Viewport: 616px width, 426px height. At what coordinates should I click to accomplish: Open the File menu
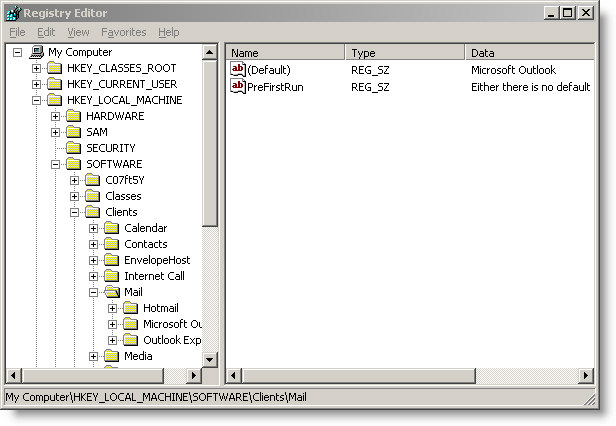coord(17,32)
